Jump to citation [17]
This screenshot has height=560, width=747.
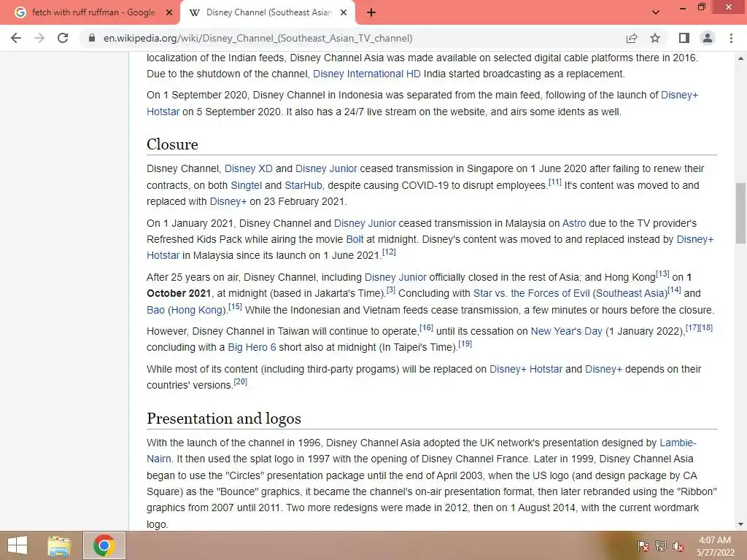[692, 328]
